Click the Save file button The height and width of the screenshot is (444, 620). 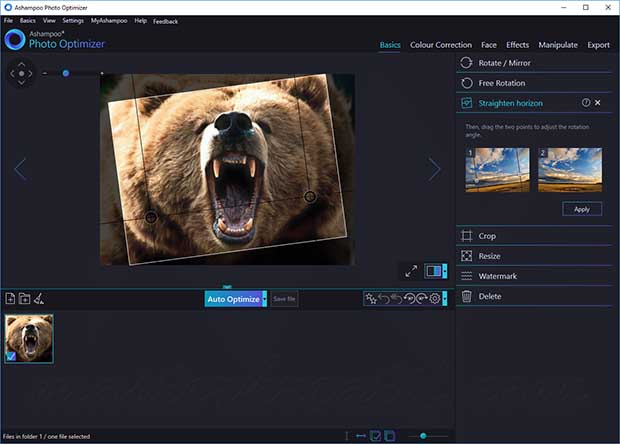click(284, 299)
